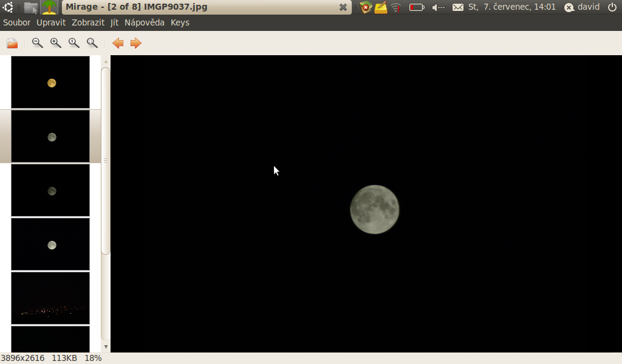Click the thumbnail pane vertical scrollbar handle
The image size is (622, 364).
106,160
